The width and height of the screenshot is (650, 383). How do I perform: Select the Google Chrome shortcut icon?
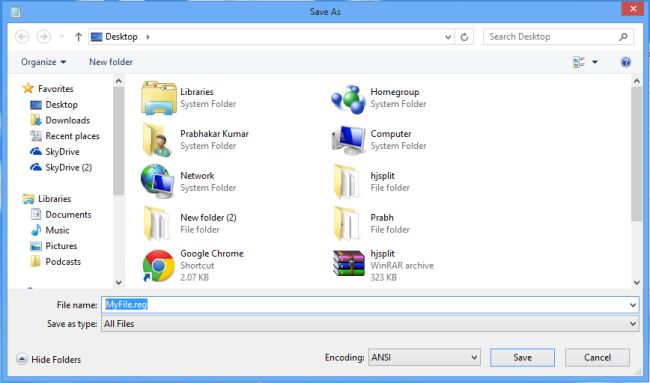click(158, 266)
